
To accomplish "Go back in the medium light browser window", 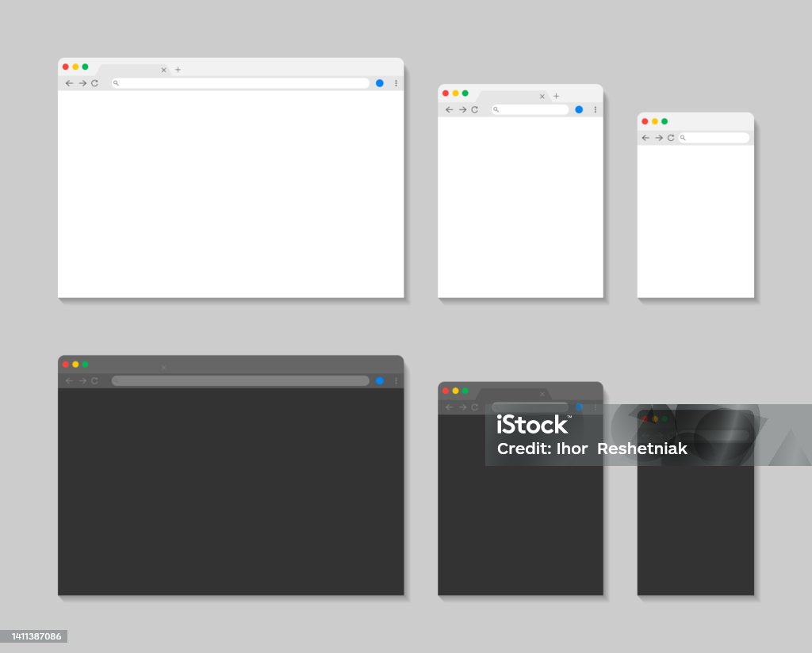I will pyautogui.click(x=449, y=109).
